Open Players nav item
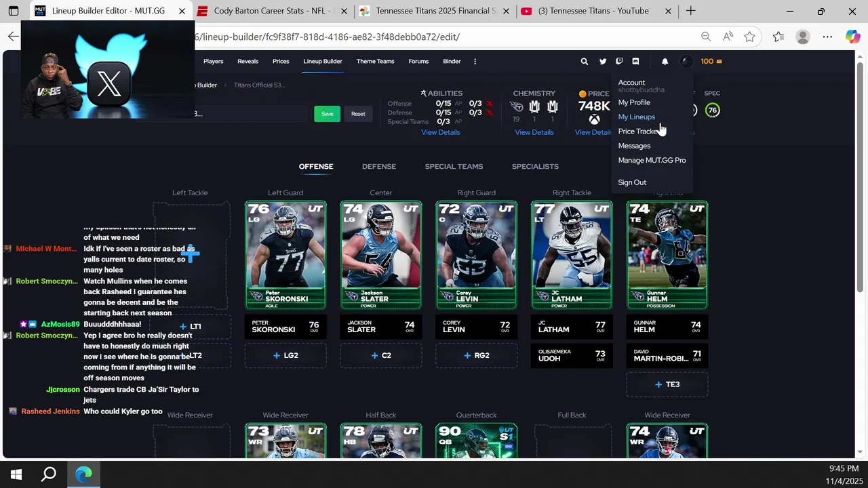This screenshot has height=488, width=868. tap(213, 61)
